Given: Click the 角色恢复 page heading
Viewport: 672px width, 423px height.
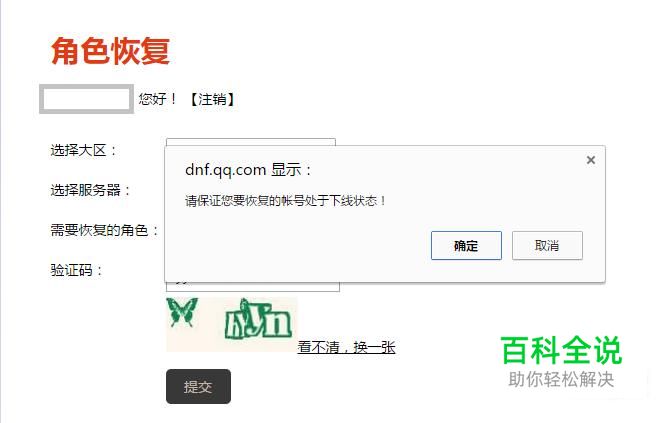Looking at the screenshot, I should point(111,51).
